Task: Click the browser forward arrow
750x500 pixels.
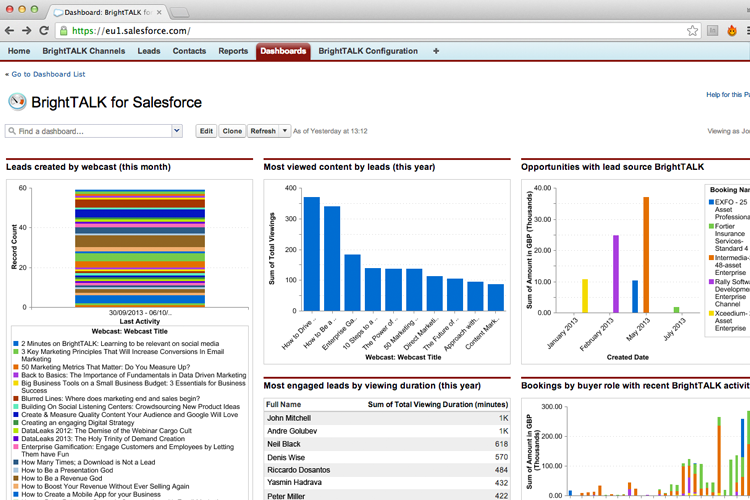Action: 29,31
